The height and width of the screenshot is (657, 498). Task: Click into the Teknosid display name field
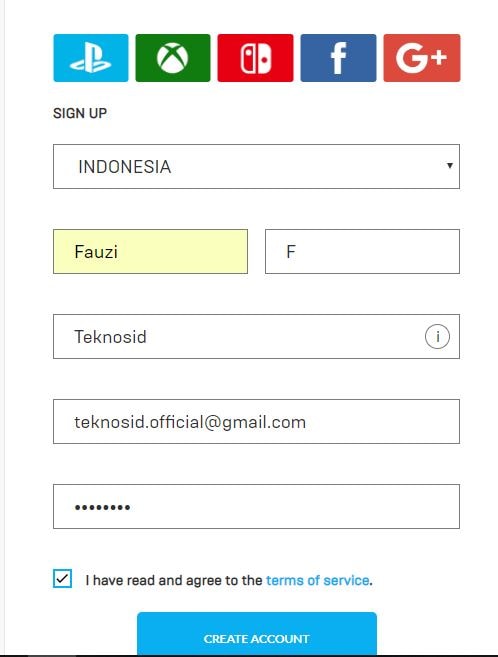click(256, 336)
